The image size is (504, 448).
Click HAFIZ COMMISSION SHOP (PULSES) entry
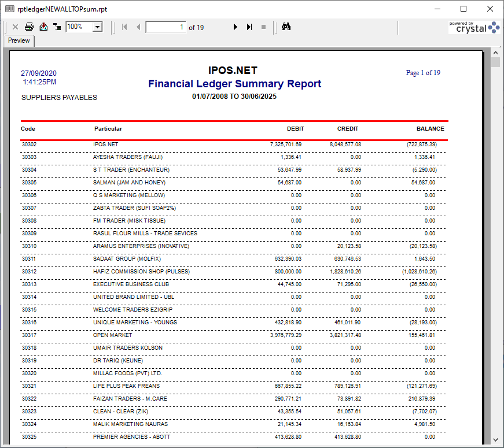coord(141,272)
